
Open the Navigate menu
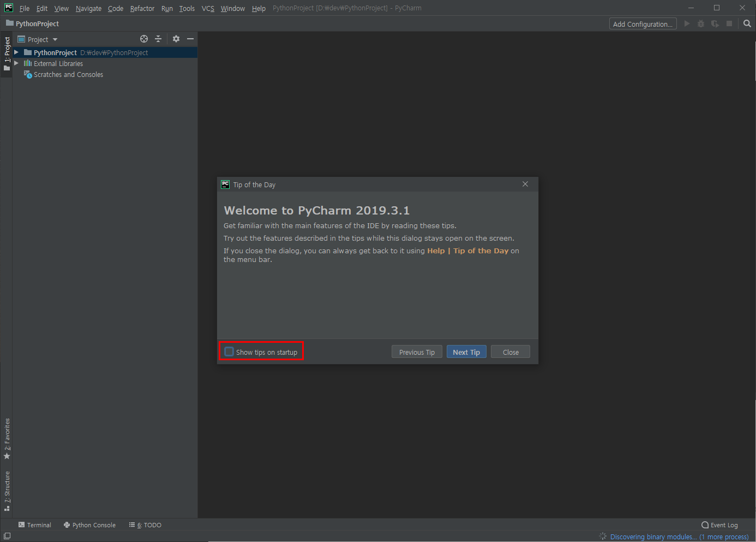coord(88,8)
